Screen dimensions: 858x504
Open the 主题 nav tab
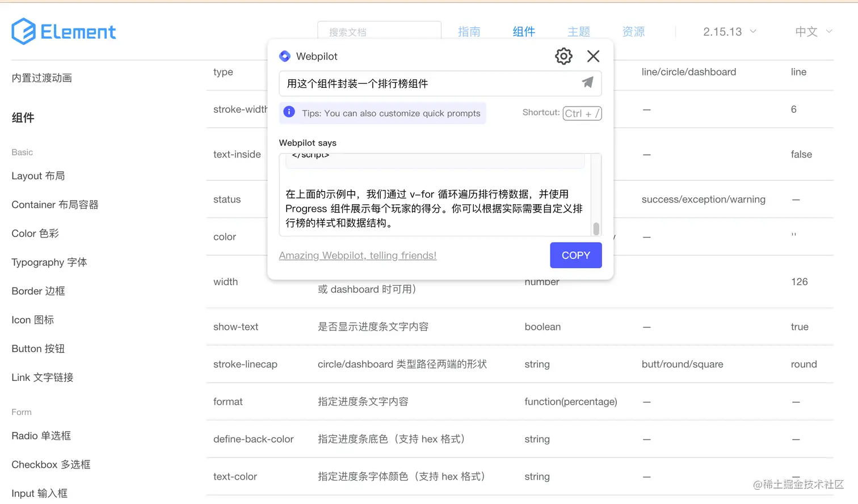click(x=579, y=32)
